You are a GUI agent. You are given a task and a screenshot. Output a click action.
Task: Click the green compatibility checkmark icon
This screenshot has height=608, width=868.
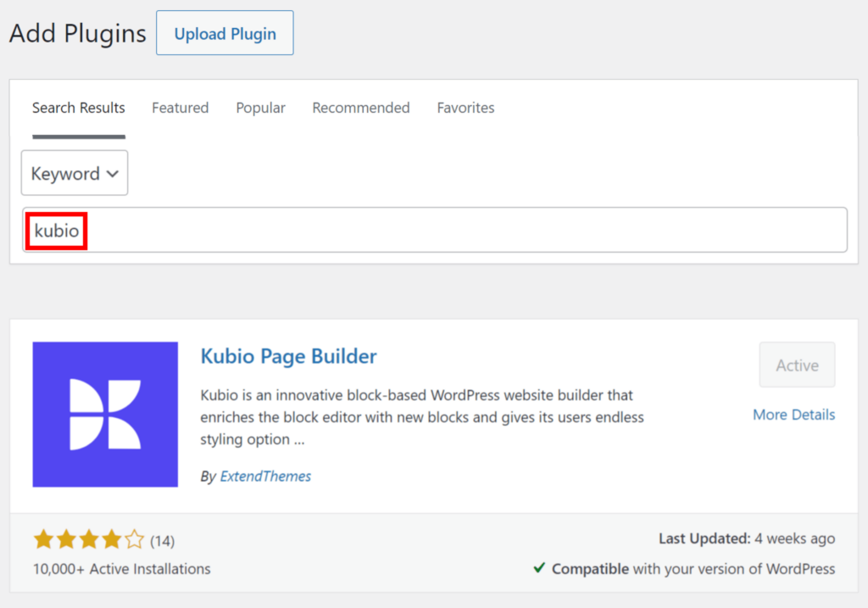click(540, 569)
